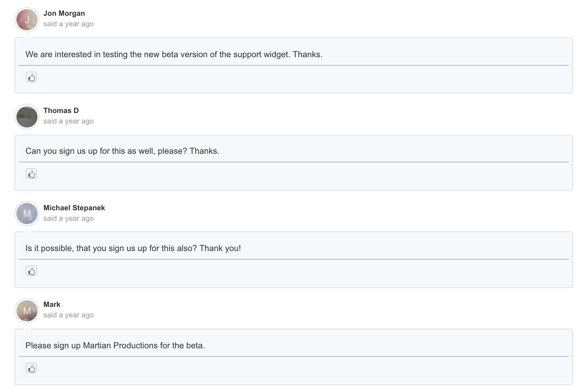Click the 'said a year ago' under Mark

[x=68, y=315]
